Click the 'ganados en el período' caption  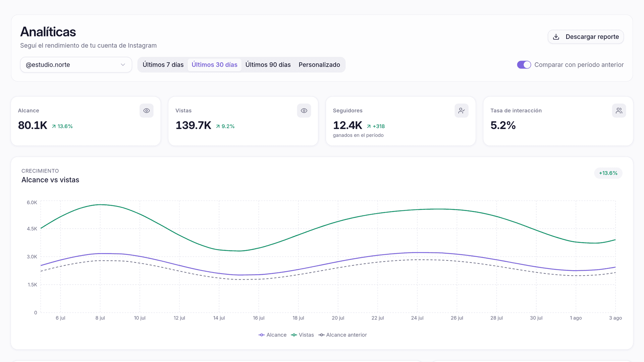[358, 135]
